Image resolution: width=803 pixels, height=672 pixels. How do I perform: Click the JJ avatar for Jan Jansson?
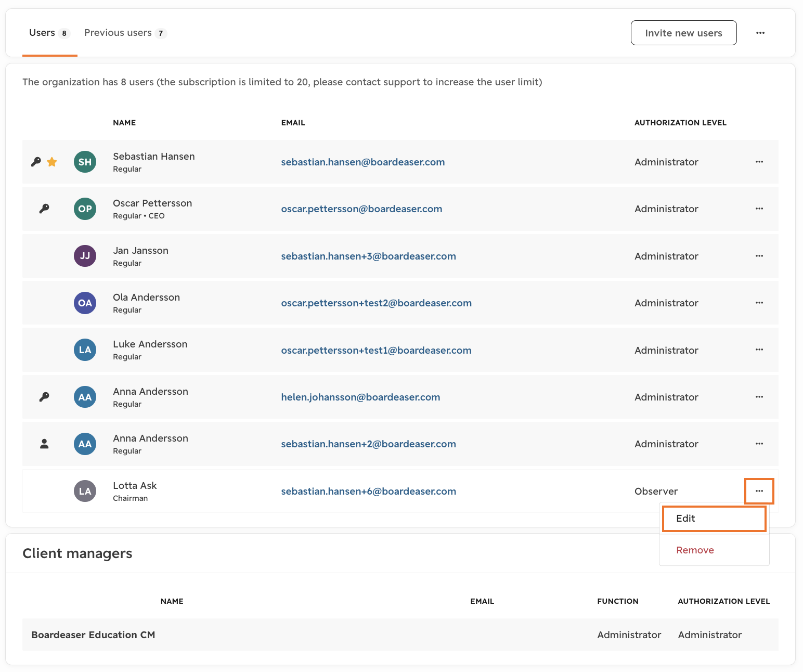pyautogui.click(x=85, y=256)
